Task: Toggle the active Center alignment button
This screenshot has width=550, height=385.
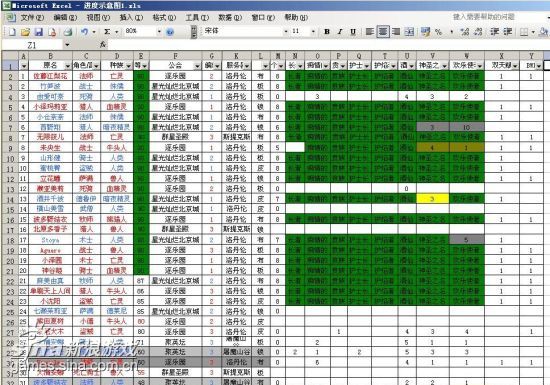Action: point(383,32)
